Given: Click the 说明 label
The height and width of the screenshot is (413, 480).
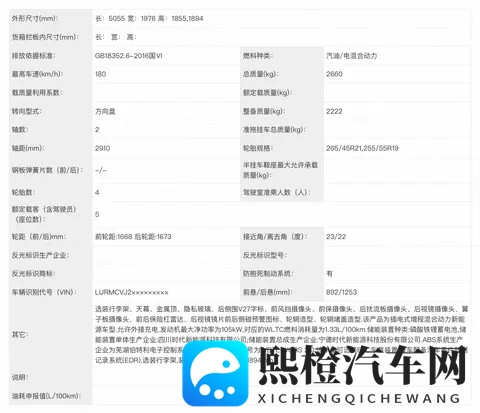Looking at the screenshot, I should pos(20,377).
